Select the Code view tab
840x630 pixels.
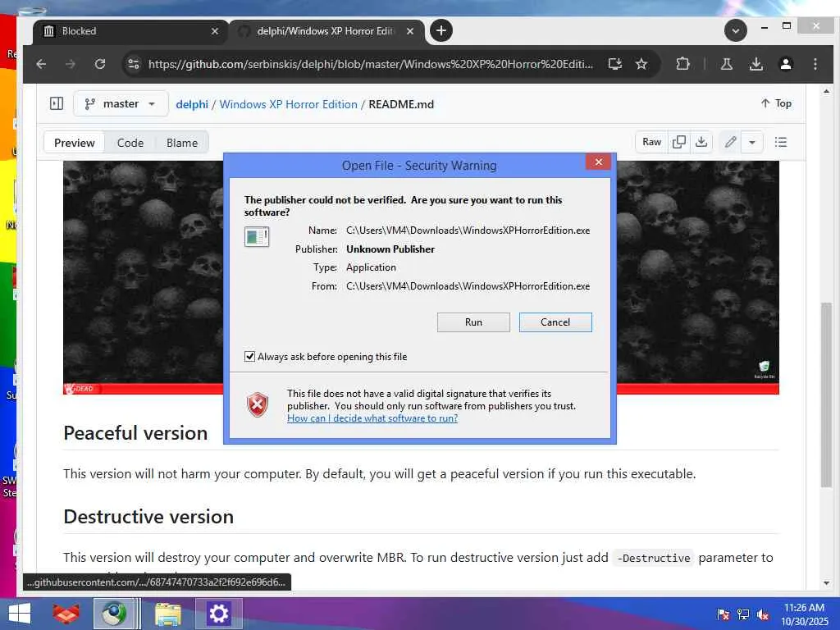coord(130,143)
